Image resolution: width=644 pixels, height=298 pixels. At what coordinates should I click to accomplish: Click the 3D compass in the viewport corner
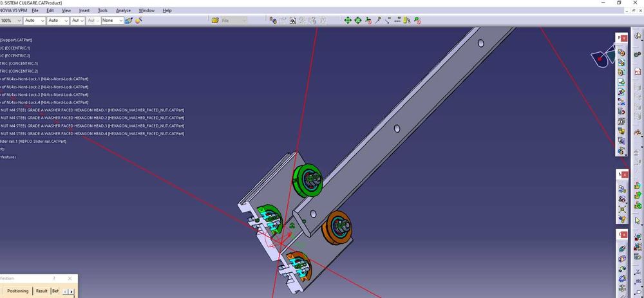click(603, 57)
